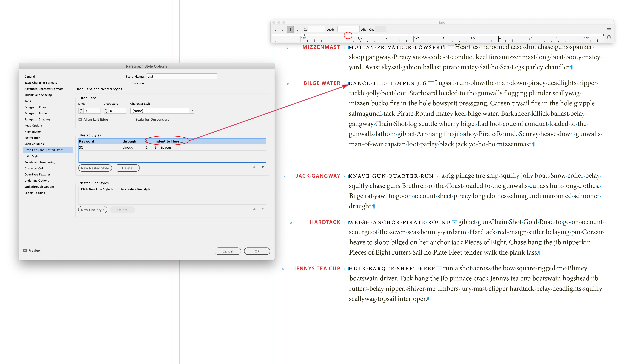
Task: Toggle Align Left Edge checkbox
Action: pos(80,119)
